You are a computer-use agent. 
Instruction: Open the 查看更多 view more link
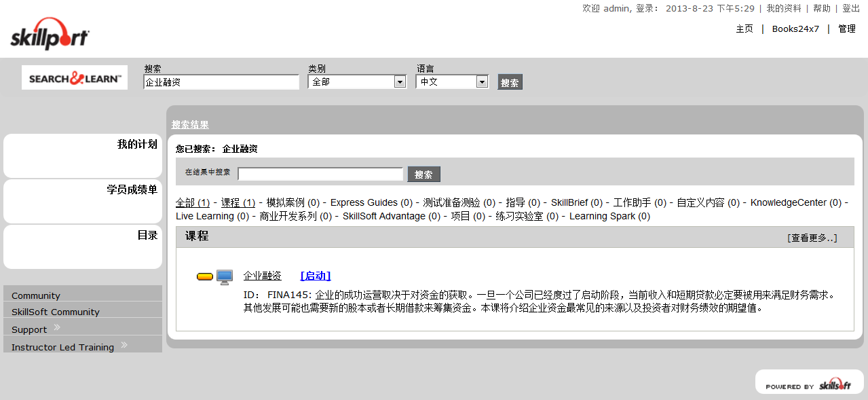812,236
